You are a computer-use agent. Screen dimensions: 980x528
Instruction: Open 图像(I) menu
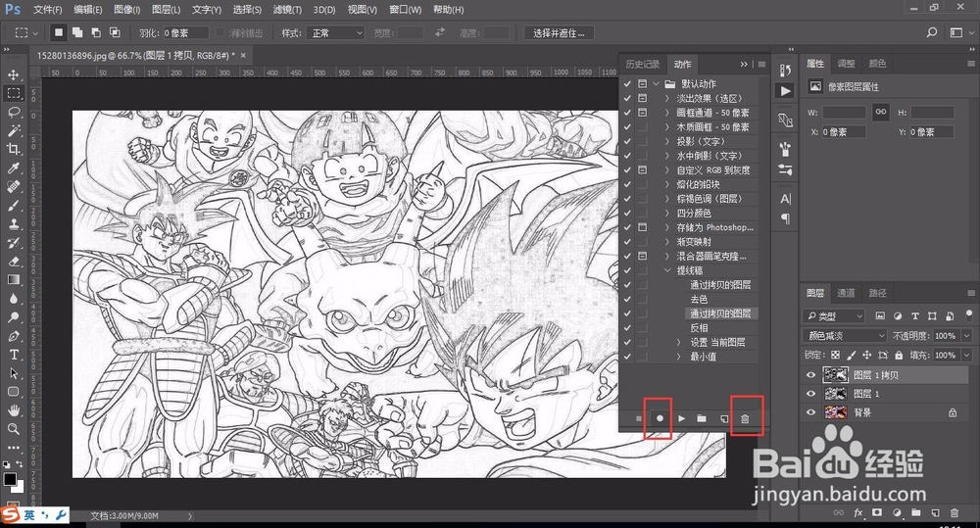(x=126, y=10)
